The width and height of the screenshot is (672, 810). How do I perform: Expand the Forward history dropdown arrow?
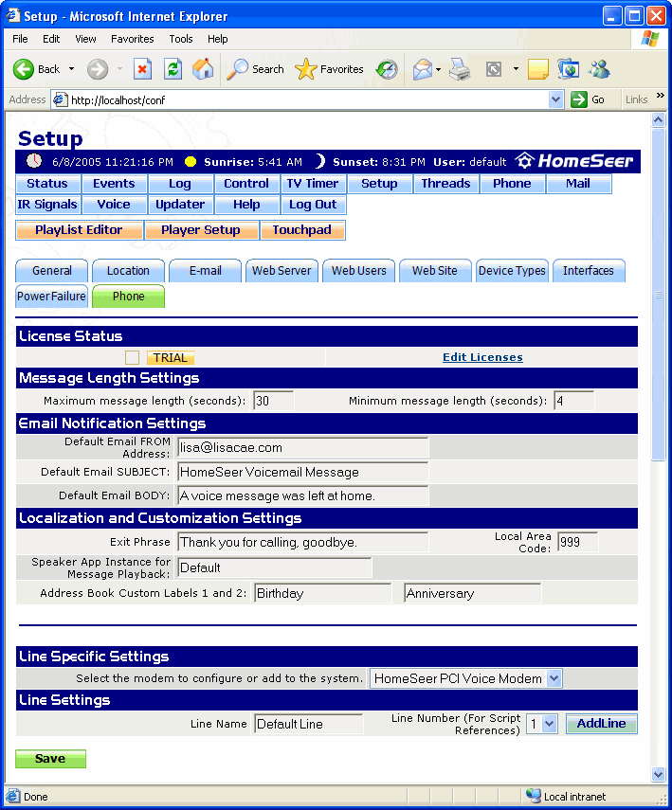(119, 69)
